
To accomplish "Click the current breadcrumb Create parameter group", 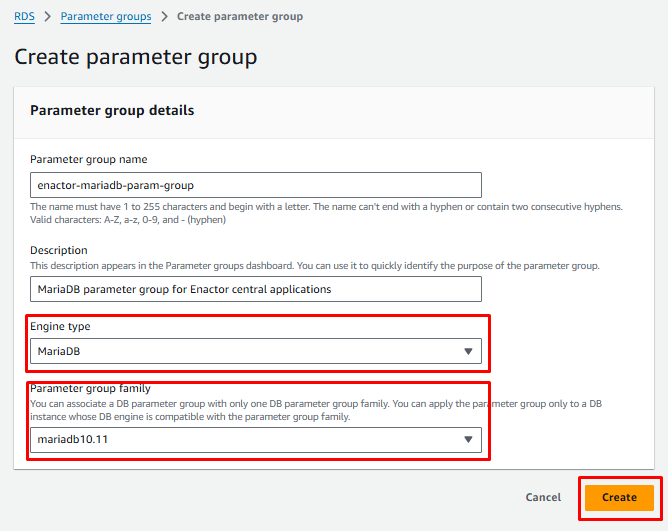I will pyautogui.click(x=240, y=16).
